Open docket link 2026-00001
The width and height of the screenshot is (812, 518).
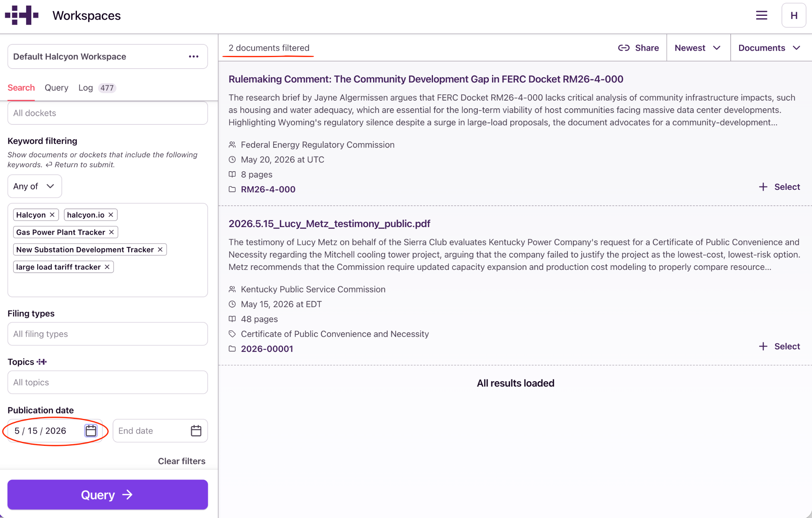pyautogui.click(x=267, y=349)
